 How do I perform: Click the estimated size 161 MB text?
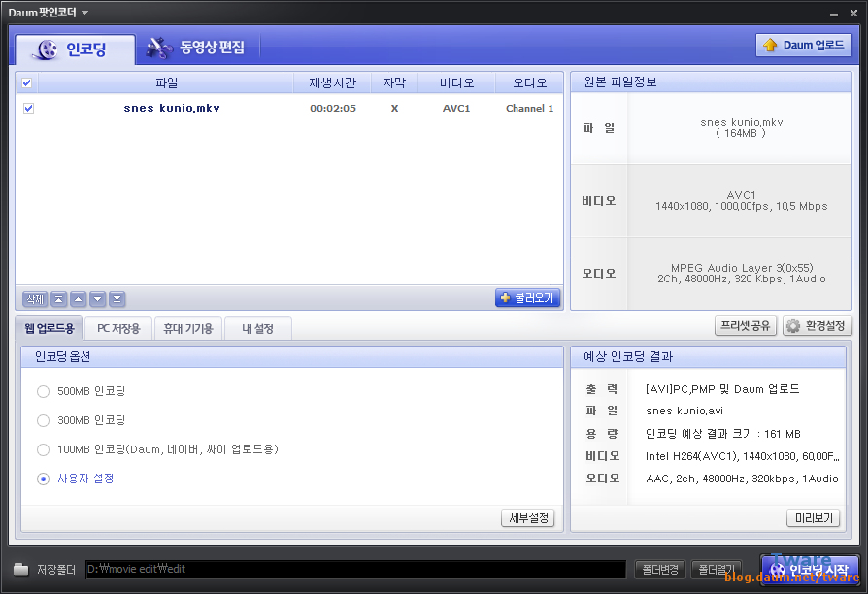723,434
